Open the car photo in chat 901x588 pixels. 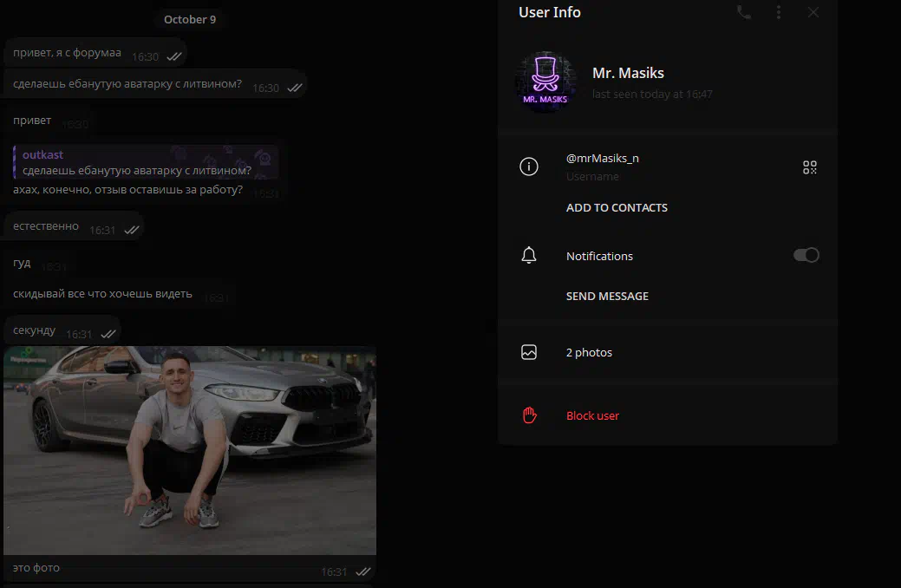point(190,451)
